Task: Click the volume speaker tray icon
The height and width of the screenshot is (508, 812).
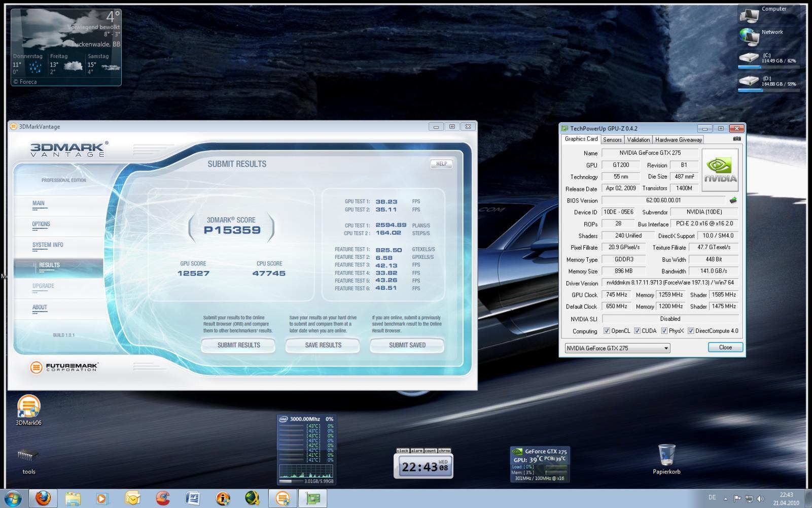Action: click(760, 499)
